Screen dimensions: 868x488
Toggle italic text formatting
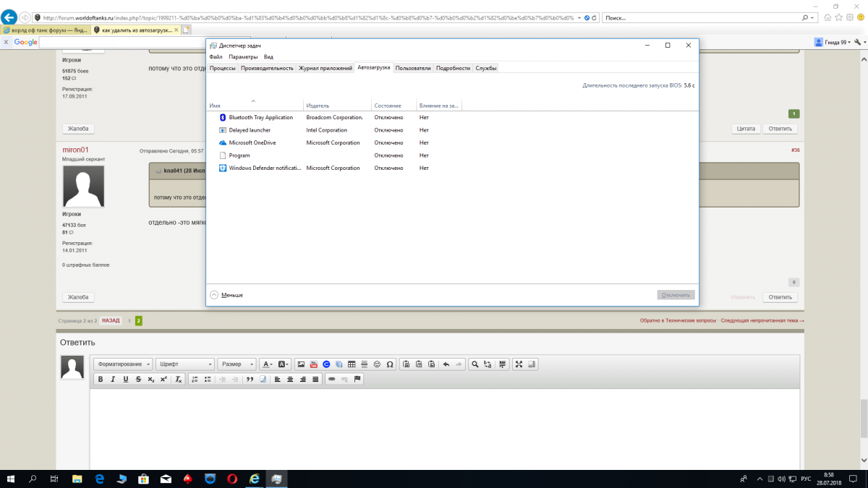point(113,380)
